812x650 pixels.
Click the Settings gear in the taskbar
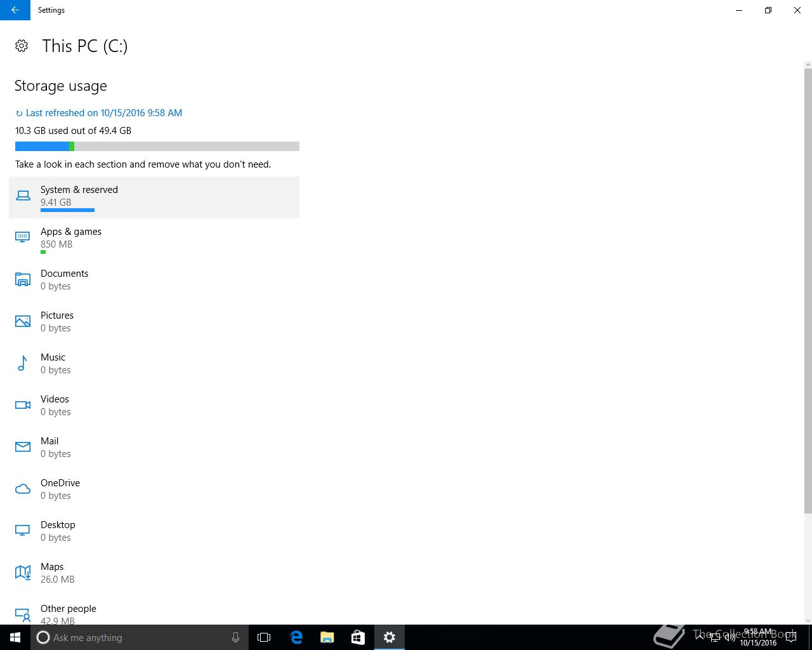pyautogui.click(x=390, y=637)
